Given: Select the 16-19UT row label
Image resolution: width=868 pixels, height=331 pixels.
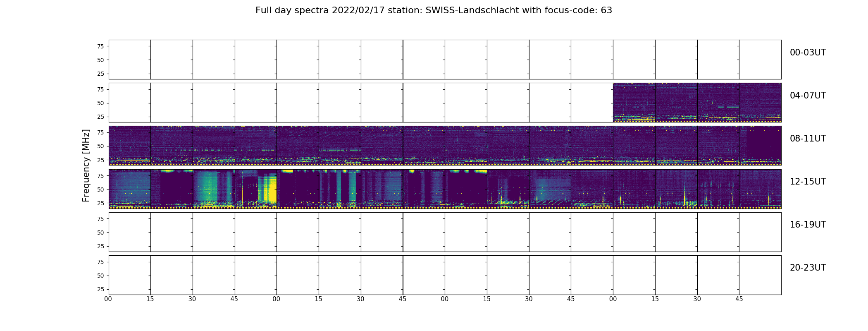Looking at the screenshot, I should tap(808, 225).
